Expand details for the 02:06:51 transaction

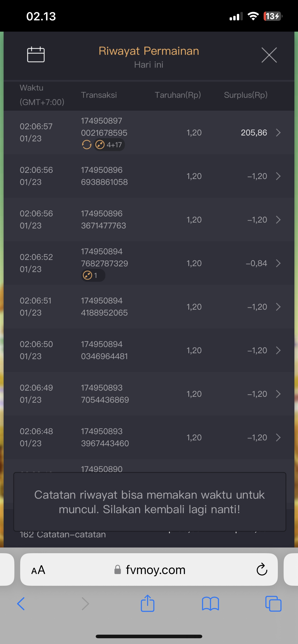point(278,307)
